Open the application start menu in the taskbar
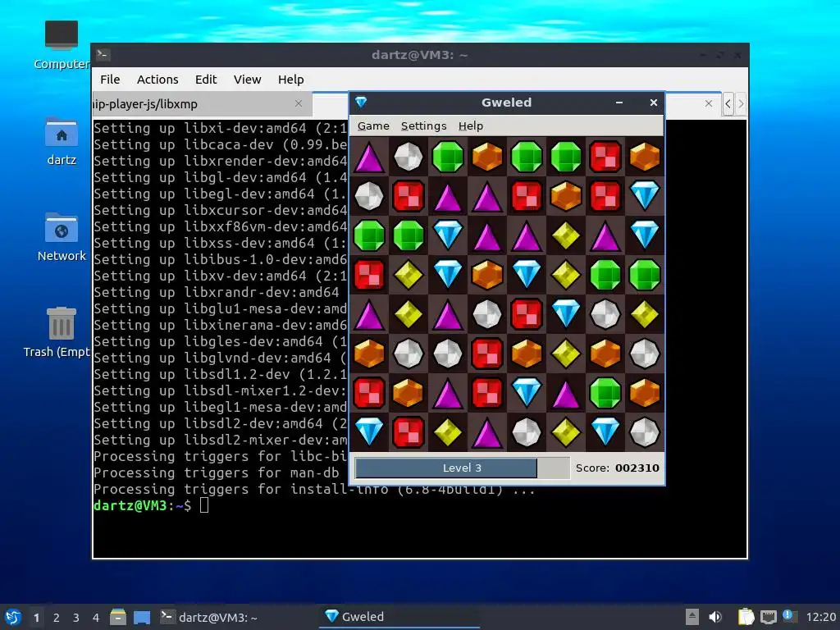This screenshot has width=840, height=630. [x=13, y=617]
